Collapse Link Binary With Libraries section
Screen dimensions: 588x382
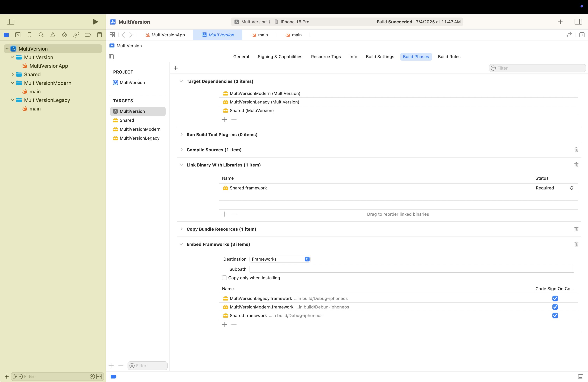[x=181, y=165]
